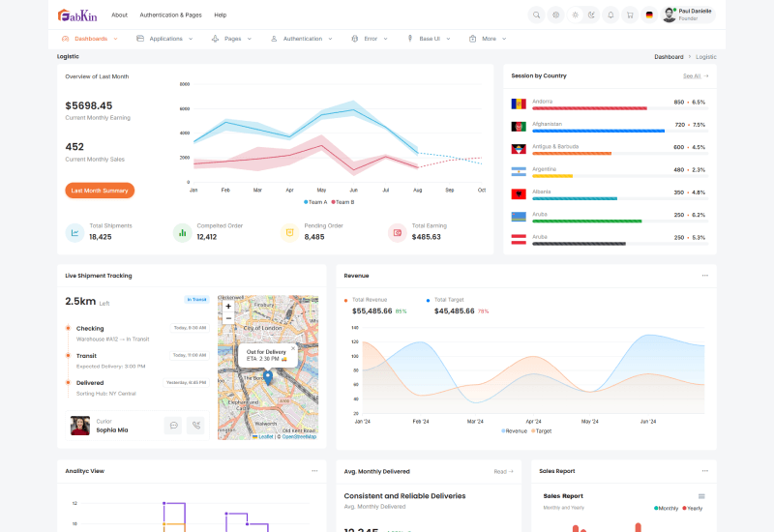Open the Revenue card three-dot menu
The width and height of the screenshot is (774, 532).
(705, 276)
